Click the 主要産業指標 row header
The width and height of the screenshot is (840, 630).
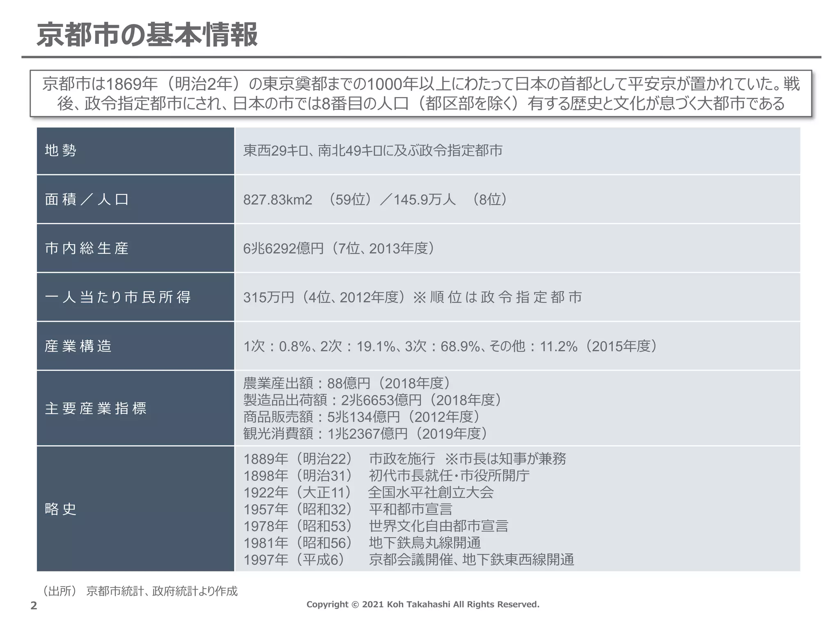(x=135, y=408)
